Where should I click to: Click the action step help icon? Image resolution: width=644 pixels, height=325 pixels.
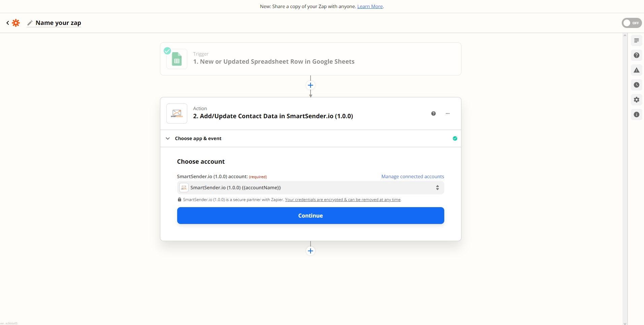433,113
